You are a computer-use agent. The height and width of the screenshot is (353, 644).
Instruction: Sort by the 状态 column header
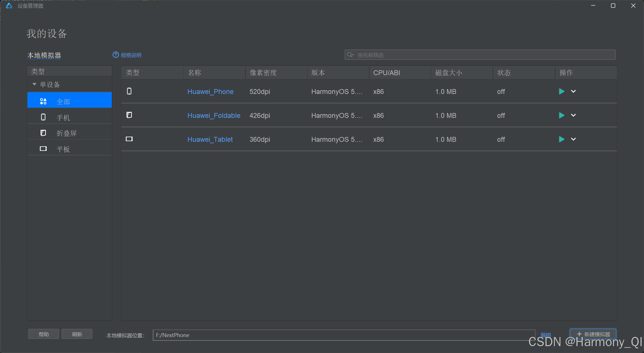tap(524, 73)
